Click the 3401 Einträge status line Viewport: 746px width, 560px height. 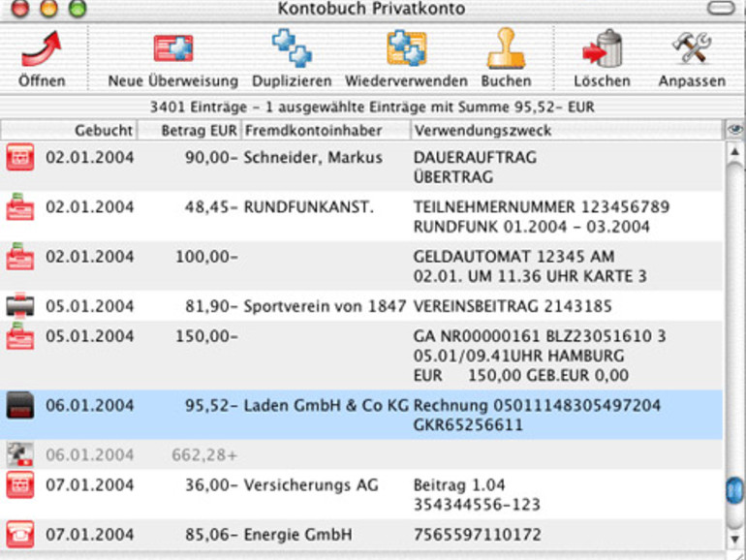[x=372, y=107]
